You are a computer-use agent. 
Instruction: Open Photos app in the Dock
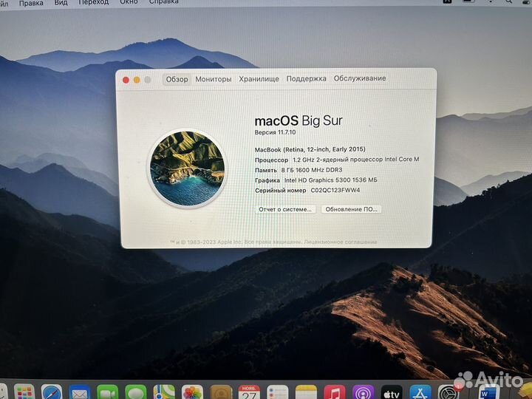click(x=192, y=393)
